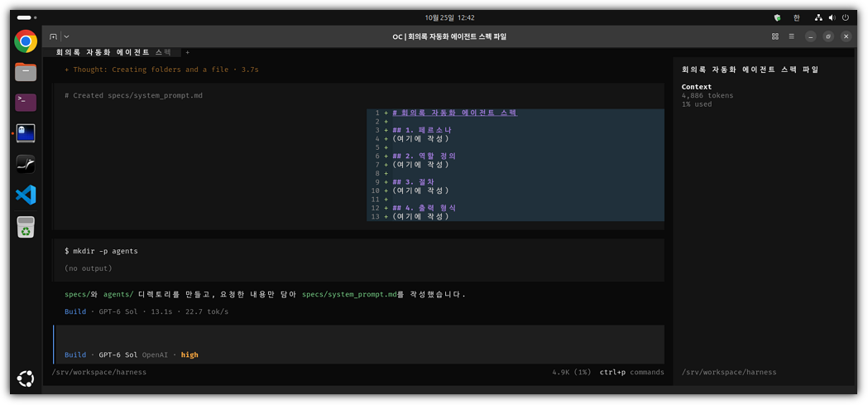Image resolution: width=868 pixels, height=405 pixels.
Task: Change the high reasoning effort setting
Action: pyautogui.click(x=189, y=354)
